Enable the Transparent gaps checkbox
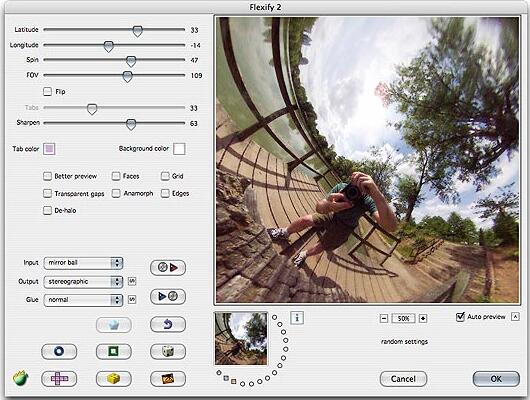Screen dimensions: 530x400 tap(48, 193)
